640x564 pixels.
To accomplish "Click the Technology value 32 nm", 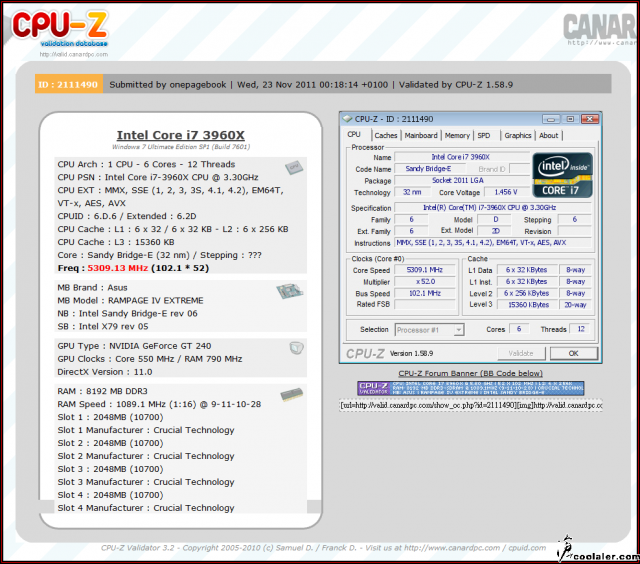I will point(412,192).
